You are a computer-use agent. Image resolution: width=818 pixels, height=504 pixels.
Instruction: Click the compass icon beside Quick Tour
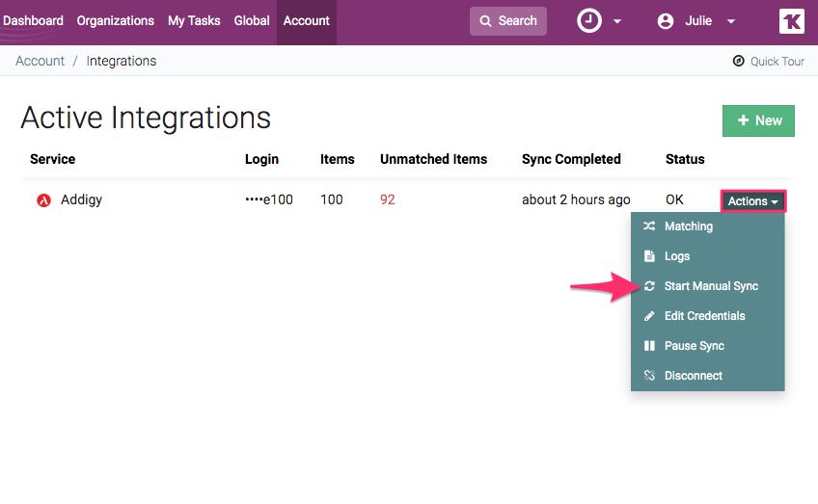[x=738, y=61]
